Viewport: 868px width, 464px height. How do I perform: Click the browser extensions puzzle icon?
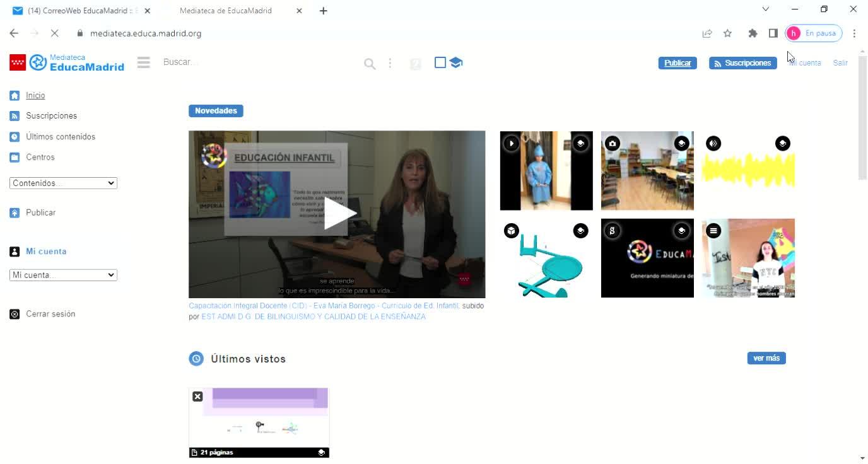[x=753, y=33]
